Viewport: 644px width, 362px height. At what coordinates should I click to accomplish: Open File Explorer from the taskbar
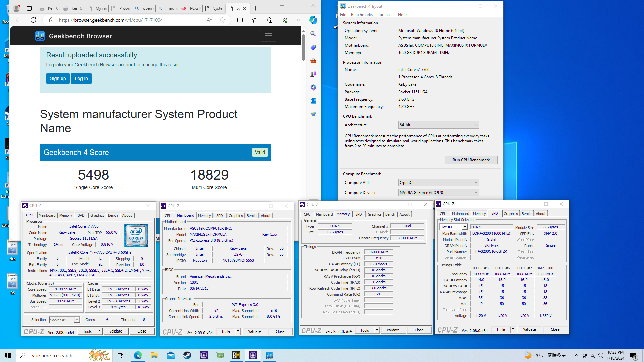point(154,355)
